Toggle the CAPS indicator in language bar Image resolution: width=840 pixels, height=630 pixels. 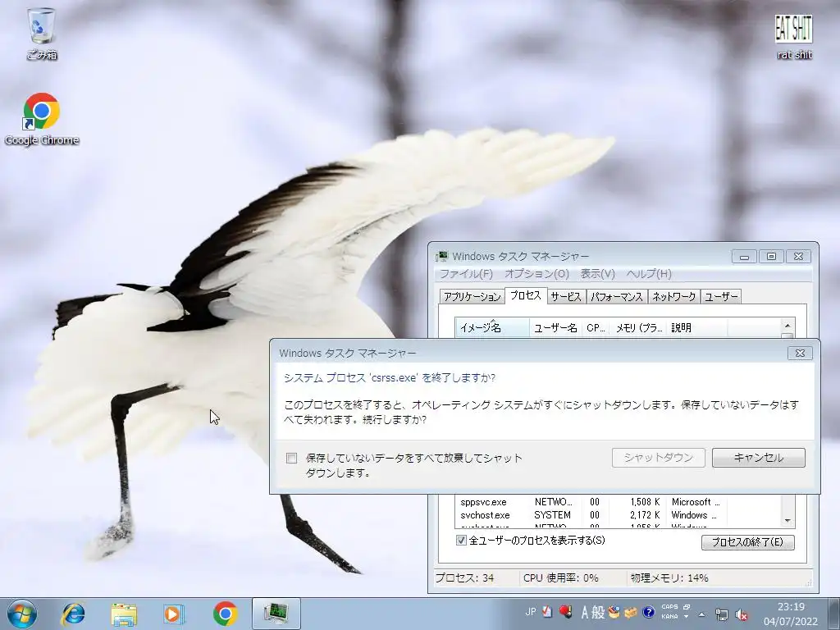click(x=669, y=607)
